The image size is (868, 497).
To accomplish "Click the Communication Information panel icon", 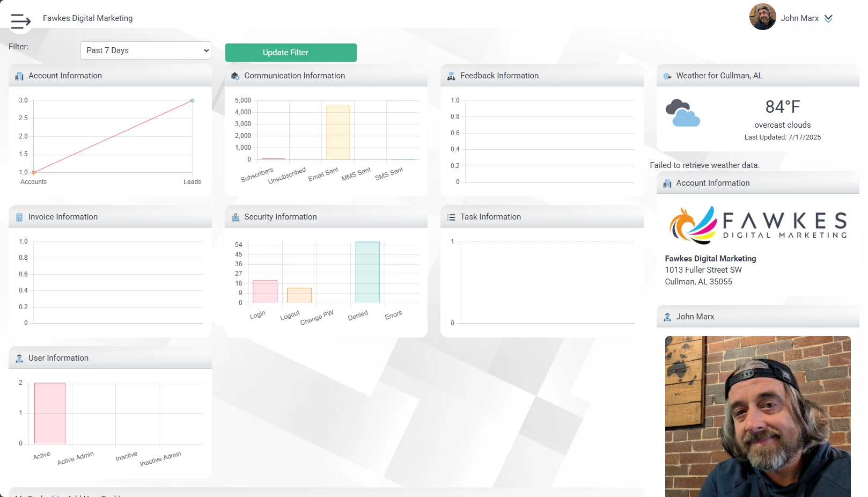I will pyautogui.click(x=235, y=76).
